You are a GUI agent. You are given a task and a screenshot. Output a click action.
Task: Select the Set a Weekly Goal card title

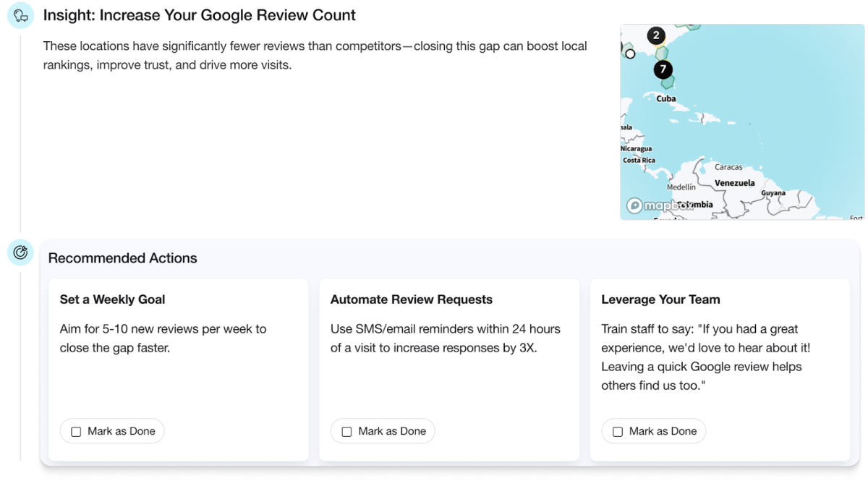click(112, 299)
